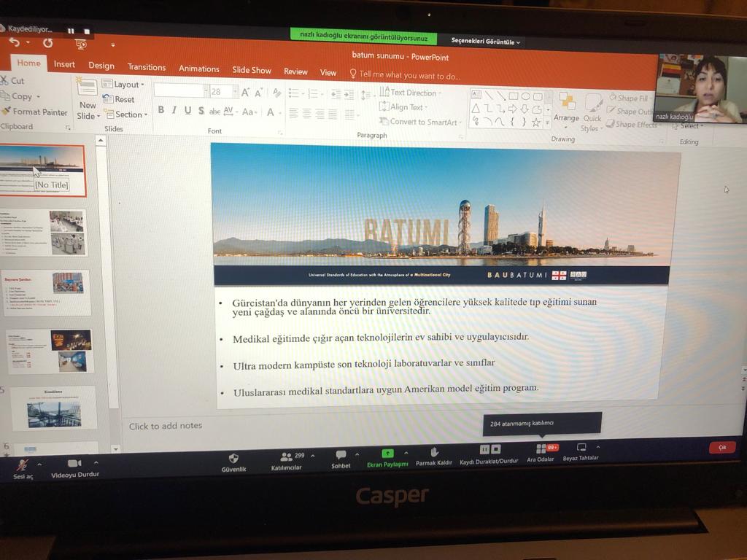This screenshot has height=560, width=747.
Task: Select the Right Arrow shape in gallery
Action: pos(513,109)
